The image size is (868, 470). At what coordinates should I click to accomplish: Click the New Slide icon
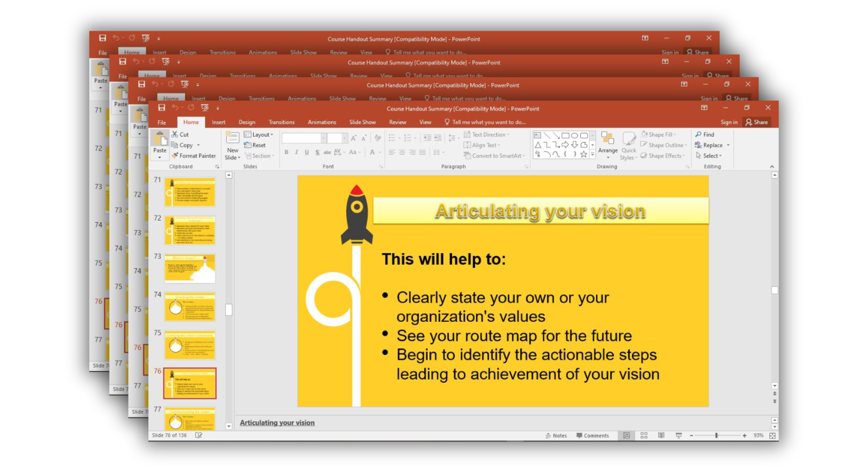233,138
